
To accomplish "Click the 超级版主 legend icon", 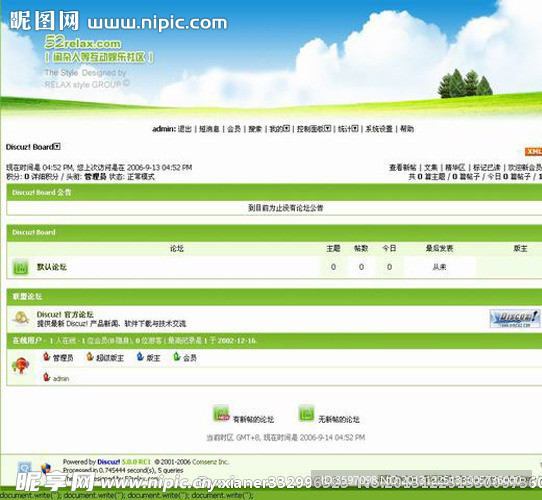I will click(90, 357).
